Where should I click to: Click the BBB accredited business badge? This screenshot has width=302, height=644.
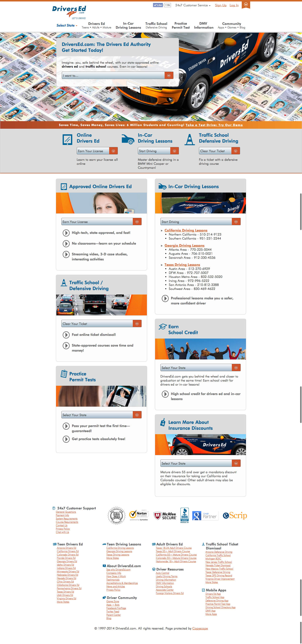pos(184,515)
